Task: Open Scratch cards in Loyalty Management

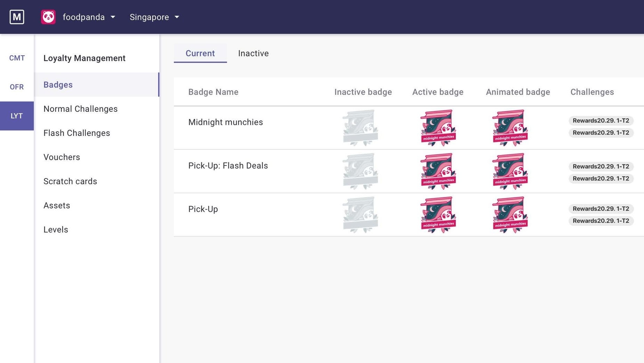Action: tap(70, 181)
